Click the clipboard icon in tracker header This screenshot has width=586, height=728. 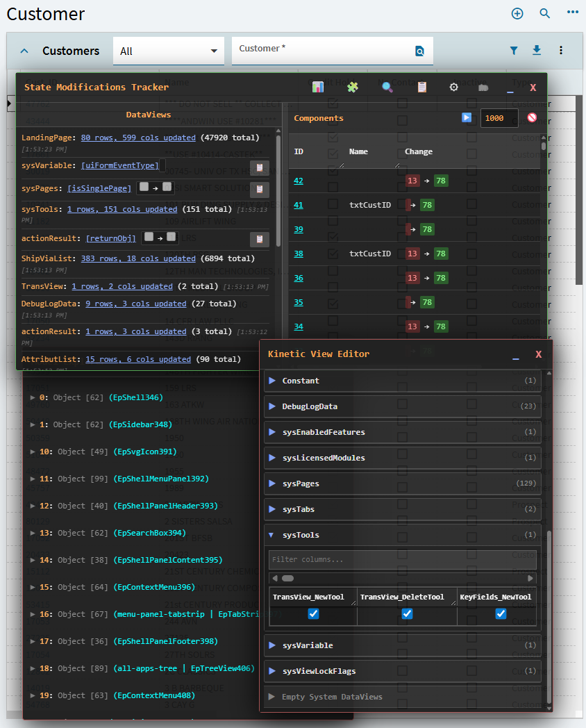[421, 87]
